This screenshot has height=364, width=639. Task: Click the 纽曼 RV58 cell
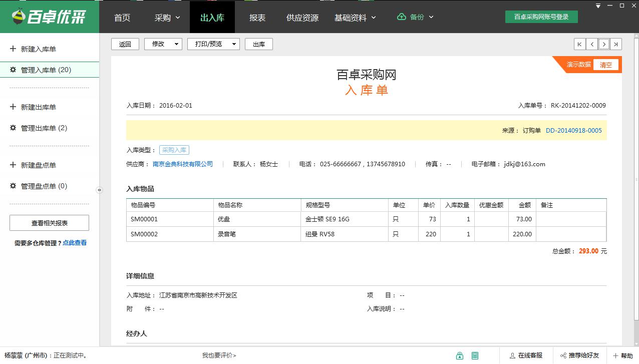pyautogui.click(x=345, y=234)
